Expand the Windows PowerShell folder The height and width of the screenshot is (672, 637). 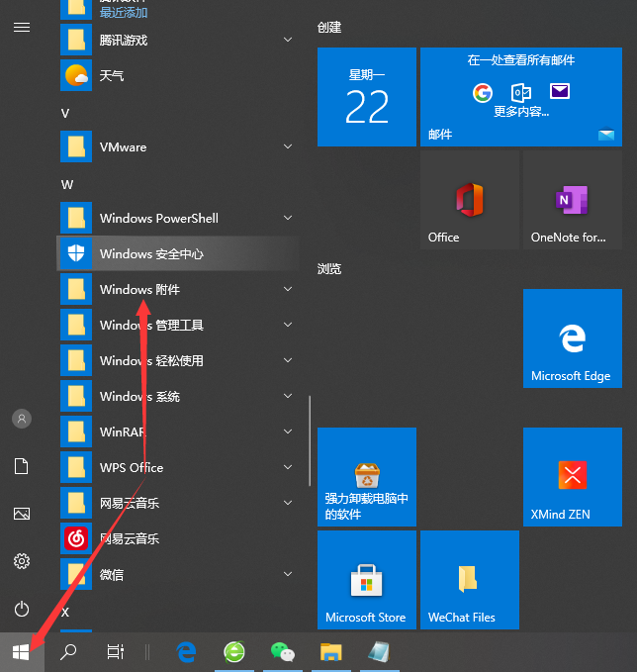point(288,218)
